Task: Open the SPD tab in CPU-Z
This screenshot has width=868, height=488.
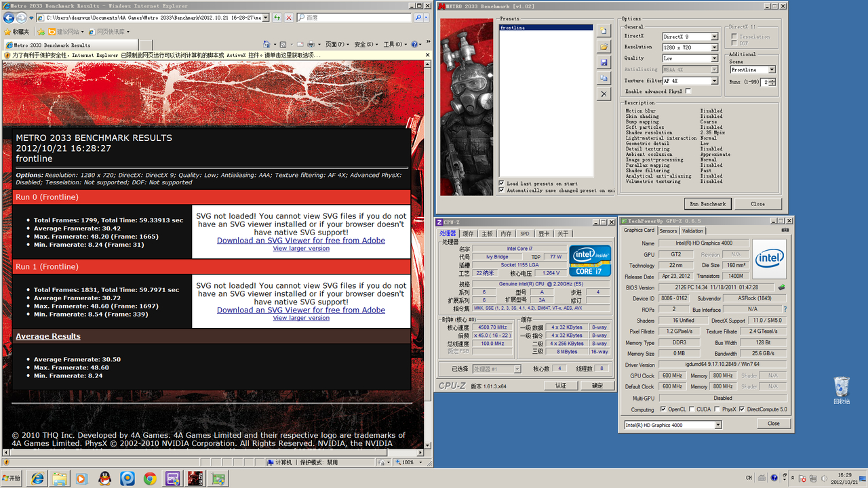Action: [x=525, y=233]
